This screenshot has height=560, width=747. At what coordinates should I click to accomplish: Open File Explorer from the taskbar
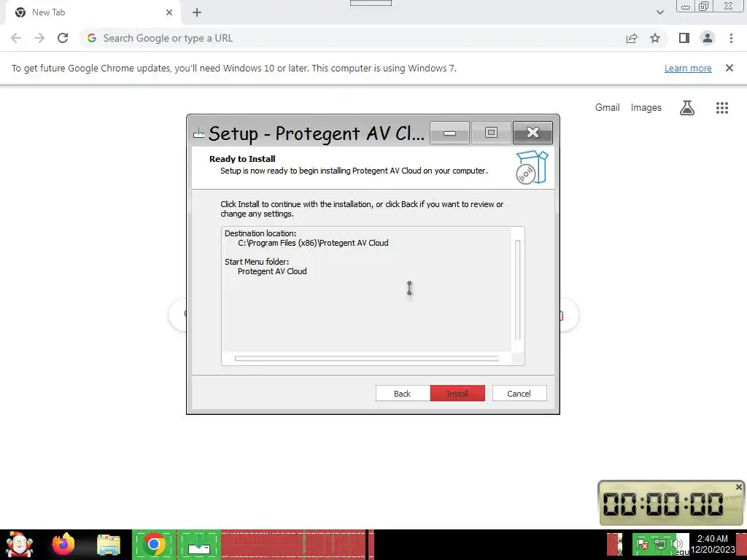109,544
